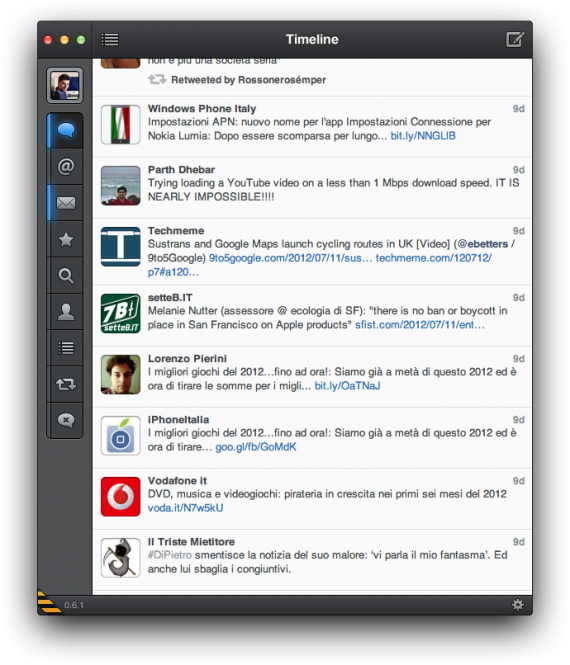Click the retweet arrows icon beside Rossonerosémper
Screen dimensions: 570x665
point(157,79)
